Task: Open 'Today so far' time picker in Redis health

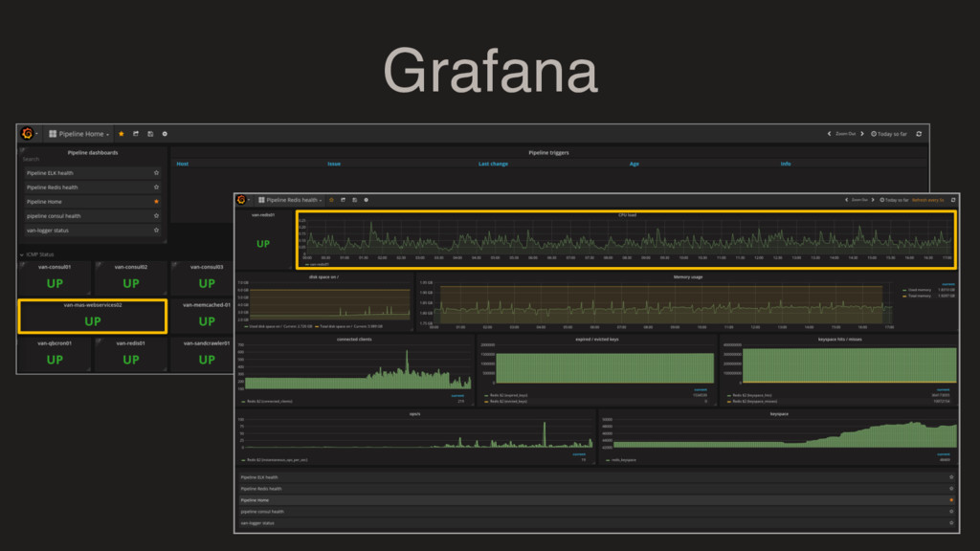Action: (895, 200)
